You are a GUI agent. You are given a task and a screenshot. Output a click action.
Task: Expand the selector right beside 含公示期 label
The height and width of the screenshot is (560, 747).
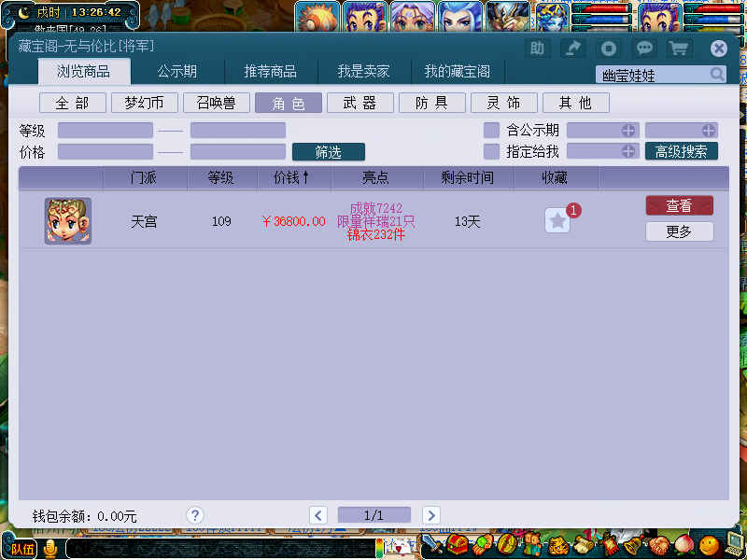pos(602,130)
